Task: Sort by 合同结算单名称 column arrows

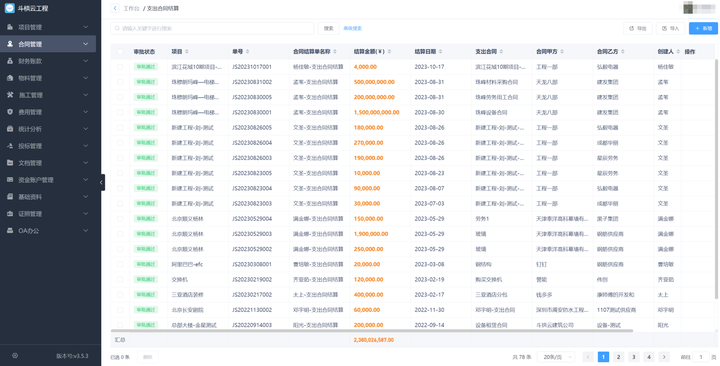Action: click(335, 52)
